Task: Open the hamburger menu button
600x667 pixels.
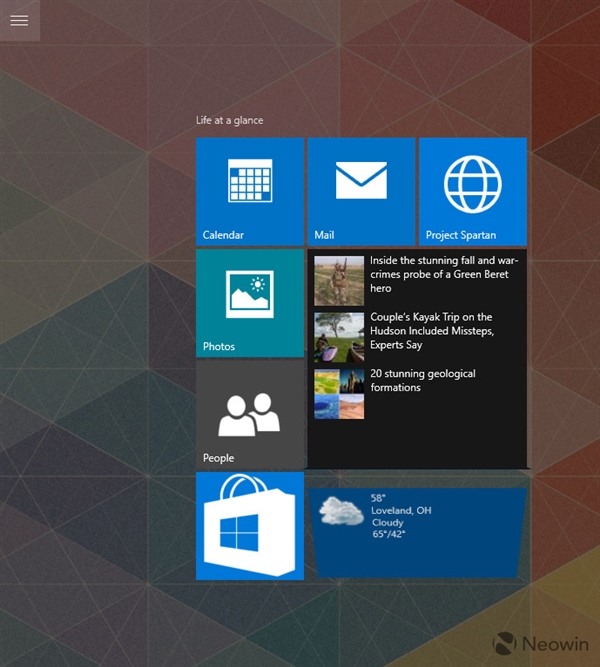Action: click(20, 20)
